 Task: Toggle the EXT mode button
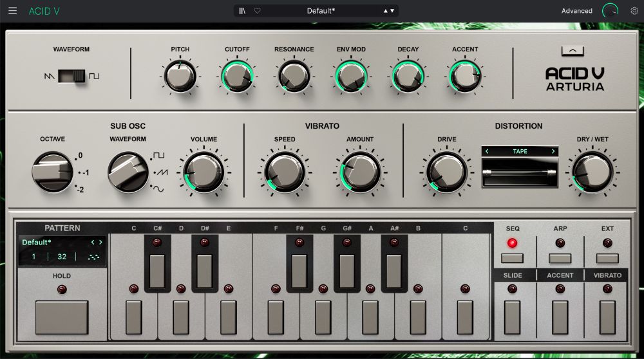(607, 258)
